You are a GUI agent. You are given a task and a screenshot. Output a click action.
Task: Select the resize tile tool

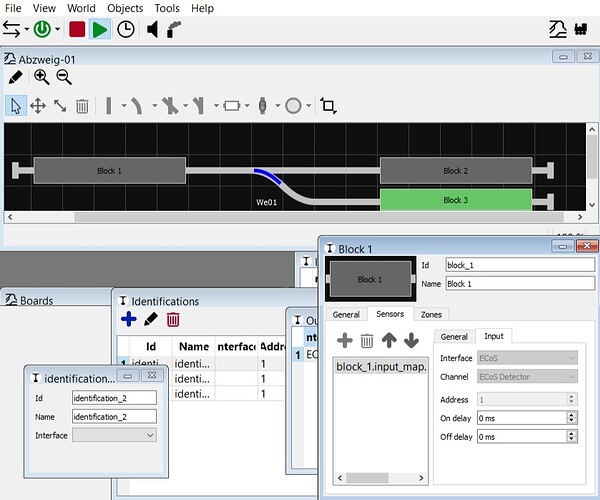(60, 106)
